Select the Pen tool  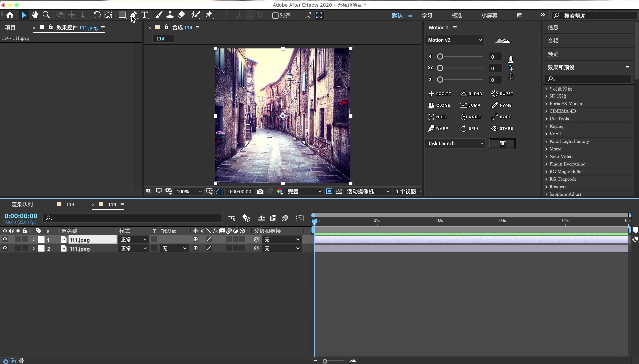[134, 15]
